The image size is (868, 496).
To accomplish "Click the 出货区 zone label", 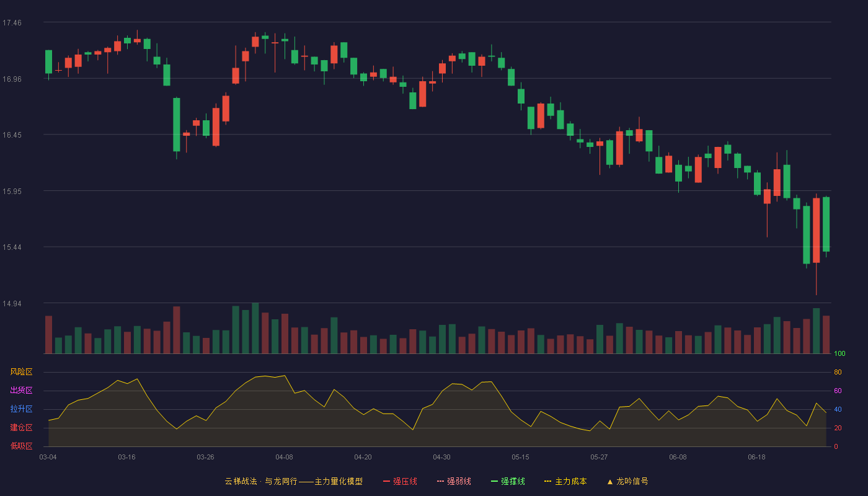I will click(21, 391).
